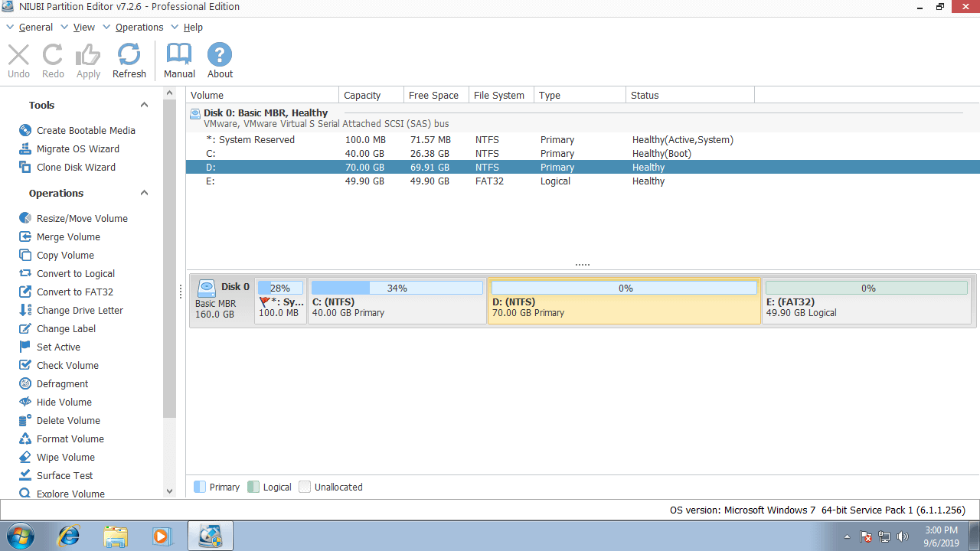Image resolution: width=980 pixels, height=551 pixels.
Task: Click the About question mark icon
Action: [x=220, y=55]
